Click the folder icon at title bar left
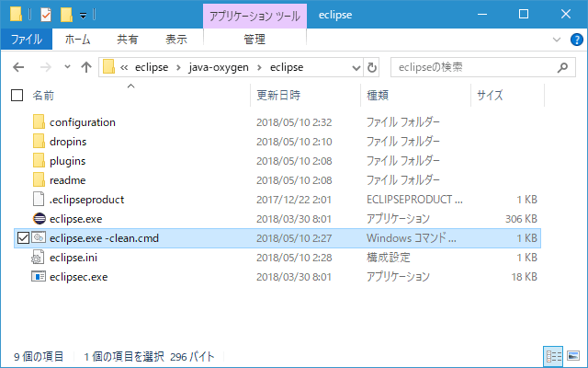 pos(16,15)
